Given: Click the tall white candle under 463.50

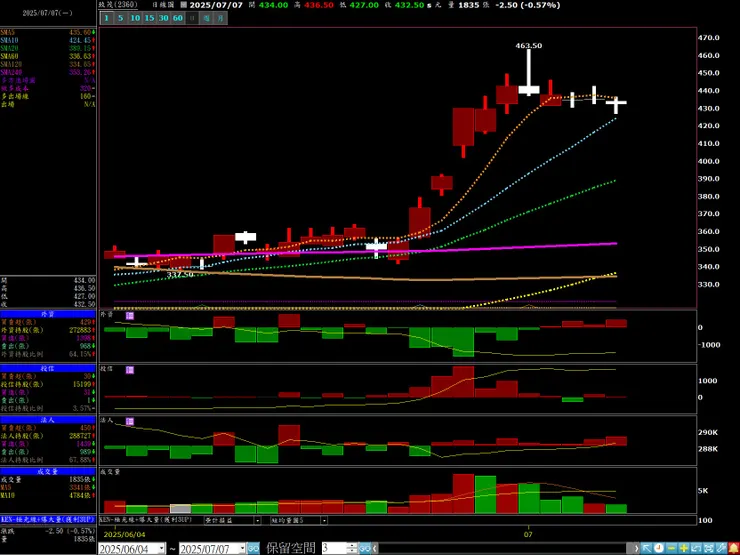Looking at the screenshot, I should (529, 73).
